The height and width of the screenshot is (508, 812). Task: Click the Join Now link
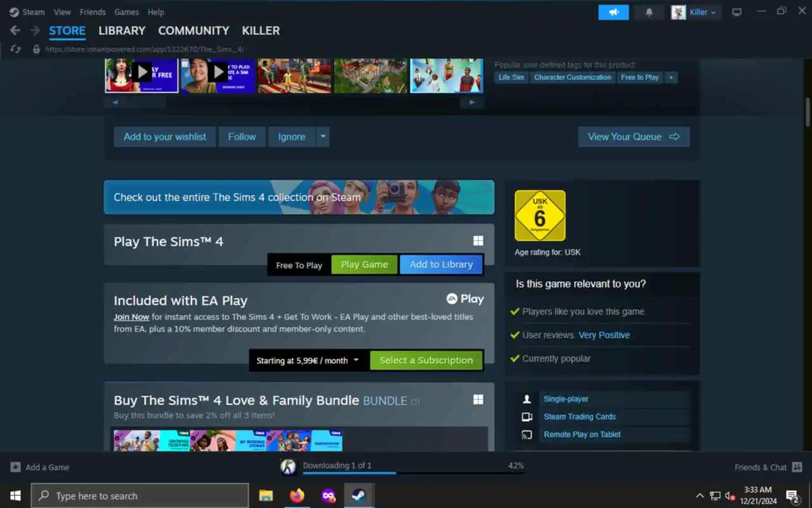click(x=131, y=317)
